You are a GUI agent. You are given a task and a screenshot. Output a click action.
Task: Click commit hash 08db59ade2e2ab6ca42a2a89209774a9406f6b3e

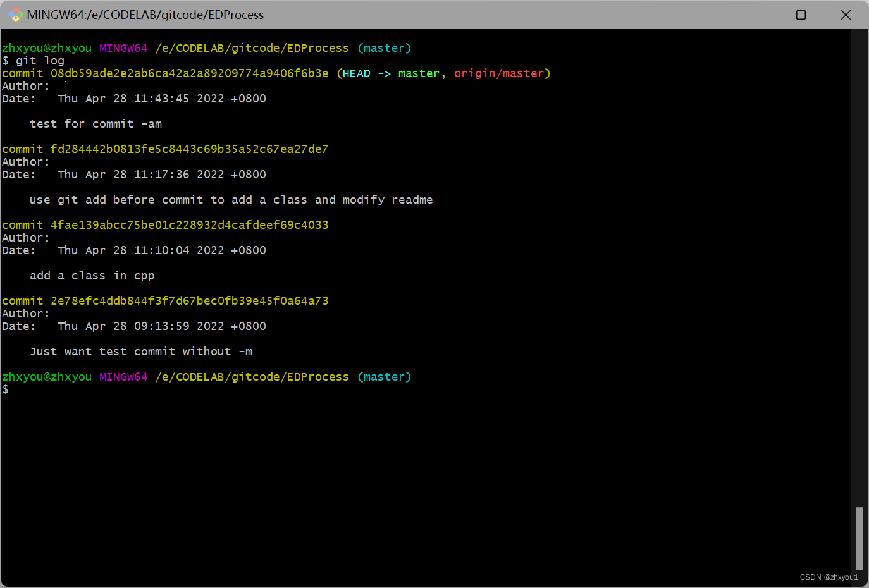coord(190,73)
